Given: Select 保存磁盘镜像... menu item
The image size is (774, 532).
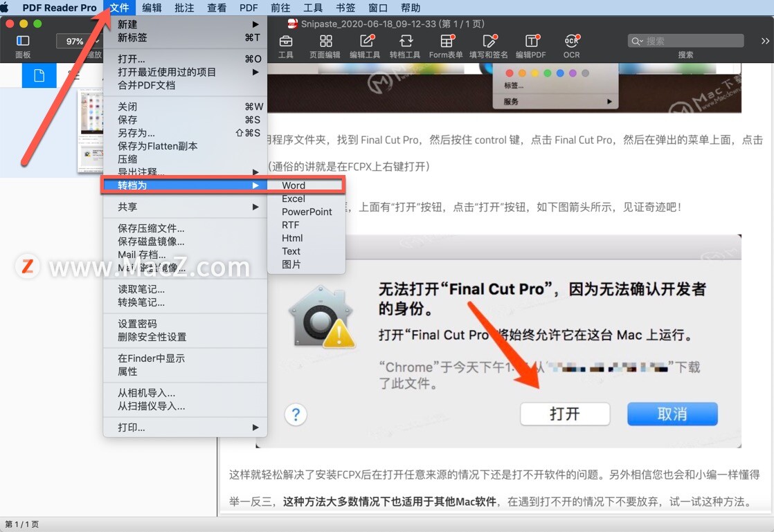Looking at the screenshot, I should click(x=185, y=241).
